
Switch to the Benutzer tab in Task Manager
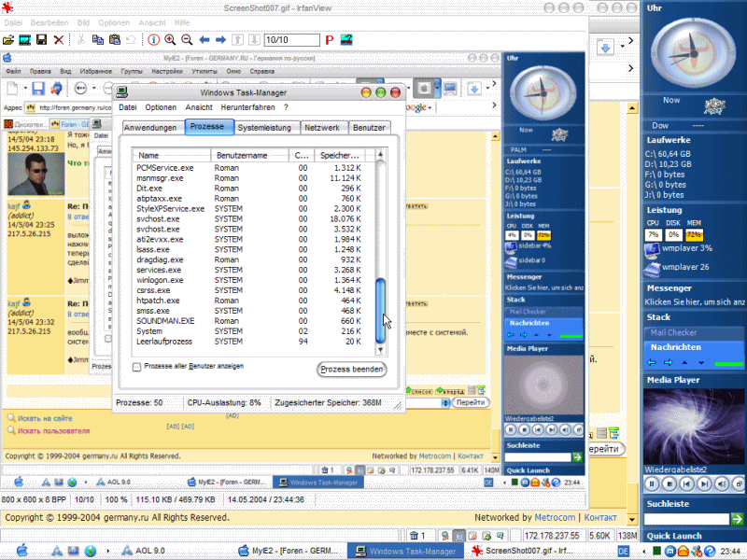(369, 128)
